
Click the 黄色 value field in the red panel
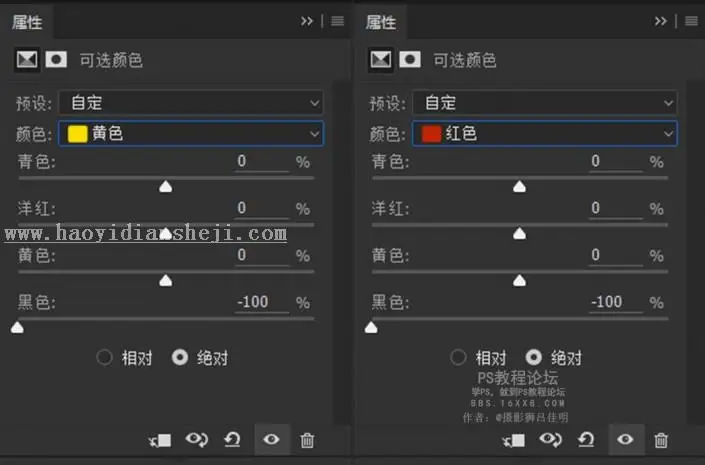tap(616, 255)
